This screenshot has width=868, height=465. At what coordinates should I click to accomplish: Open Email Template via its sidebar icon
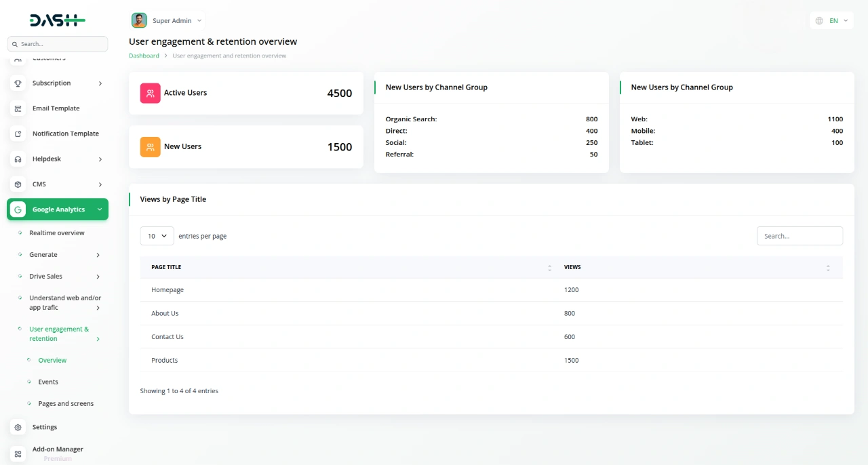click(17, 108)
